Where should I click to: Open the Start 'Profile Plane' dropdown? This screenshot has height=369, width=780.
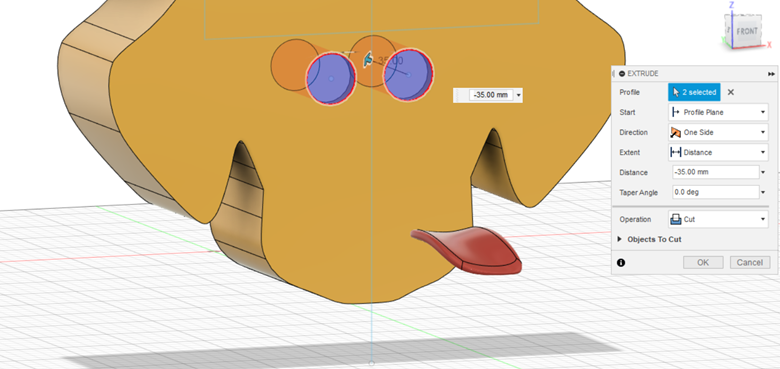tap(718, 112)
